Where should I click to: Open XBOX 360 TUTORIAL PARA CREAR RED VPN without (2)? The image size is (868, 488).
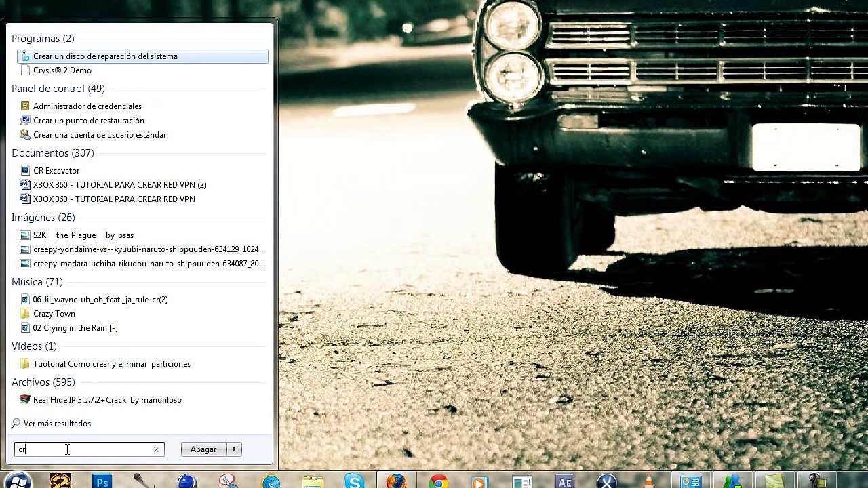(113, 199)
